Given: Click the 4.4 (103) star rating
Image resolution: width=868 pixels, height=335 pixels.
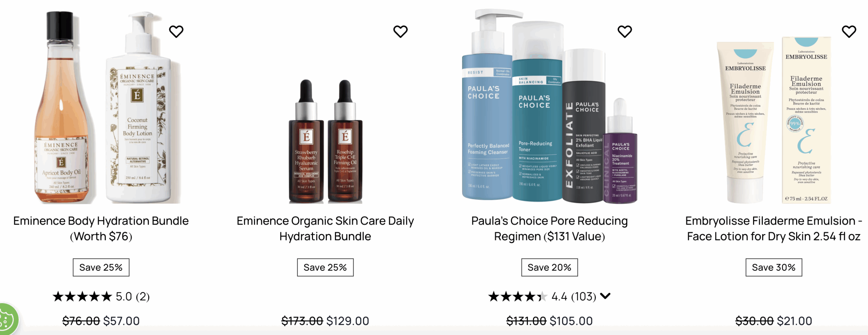Looking at the screenshot, I should point(542,296).
